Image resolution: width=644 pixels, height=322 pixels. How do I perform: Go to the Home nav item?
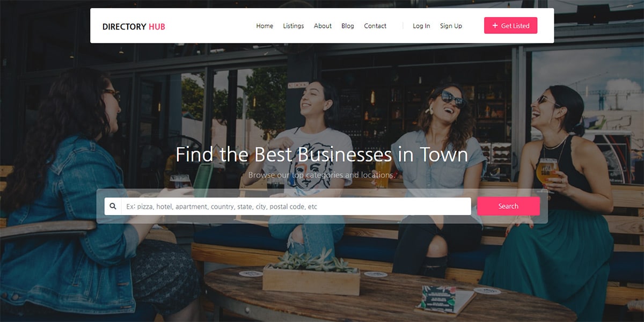tap(265, 26)
